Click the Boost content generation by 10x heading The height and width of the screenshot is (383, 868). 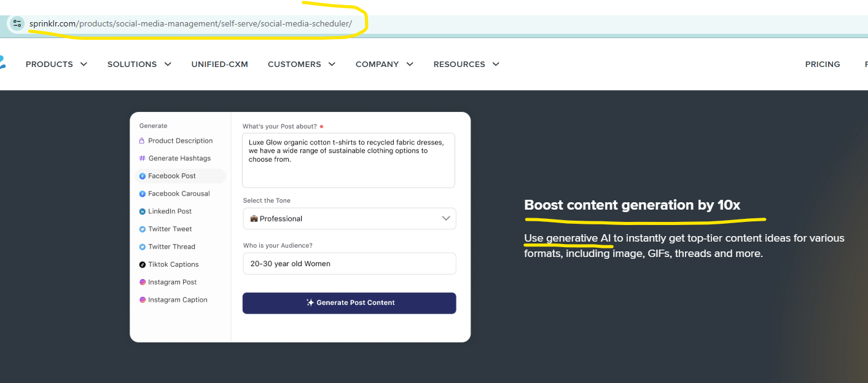(632, 205)
